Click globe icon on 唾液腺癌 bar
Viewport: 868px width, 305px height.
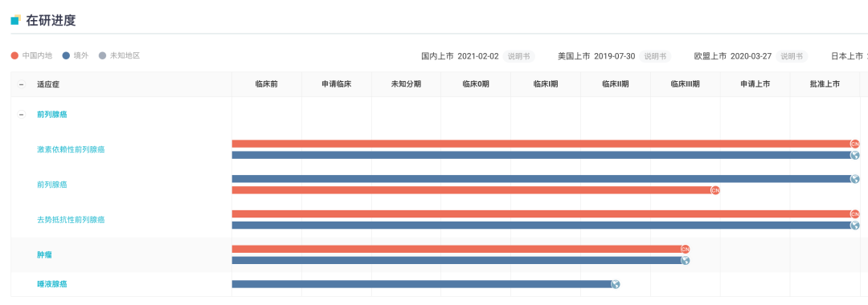pyautogui.click(x=616, y=284)
